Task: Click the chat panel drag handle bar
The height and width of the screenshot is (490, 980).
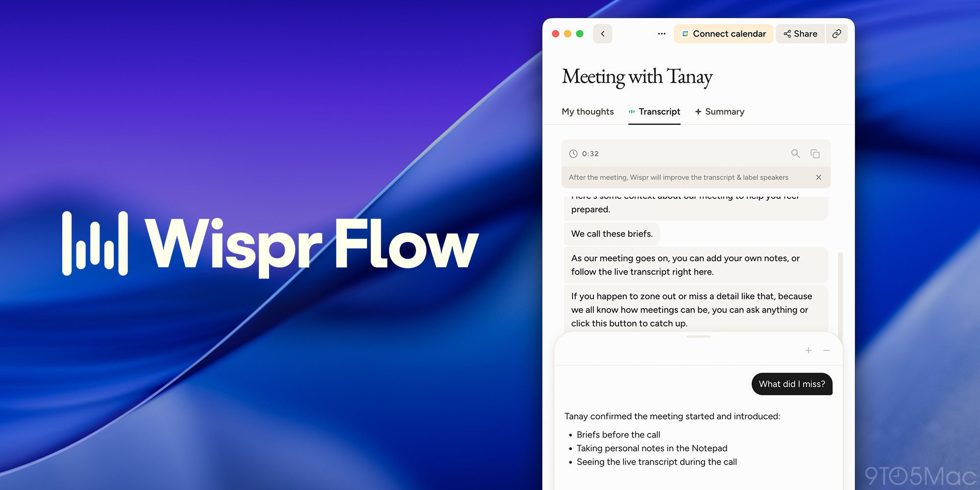Action: pos(698,337)
